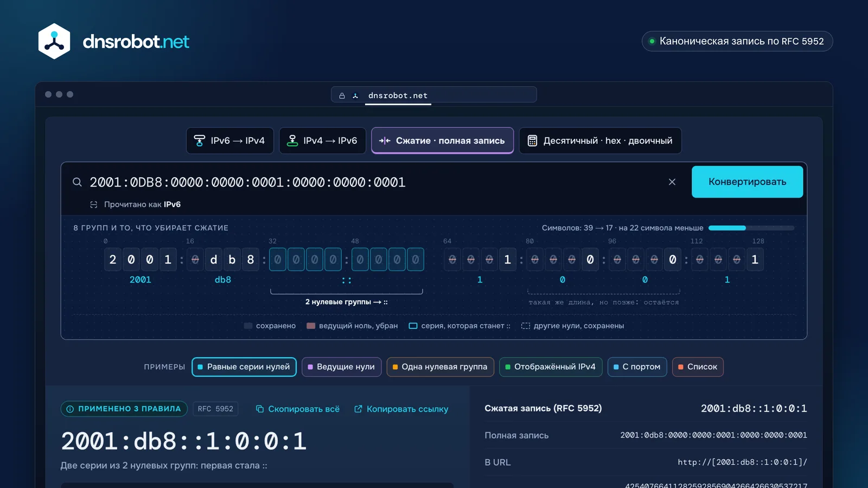868x488 pixels.
Task: Click the сохранено legend swatch
Action: (x=248, y=326)
